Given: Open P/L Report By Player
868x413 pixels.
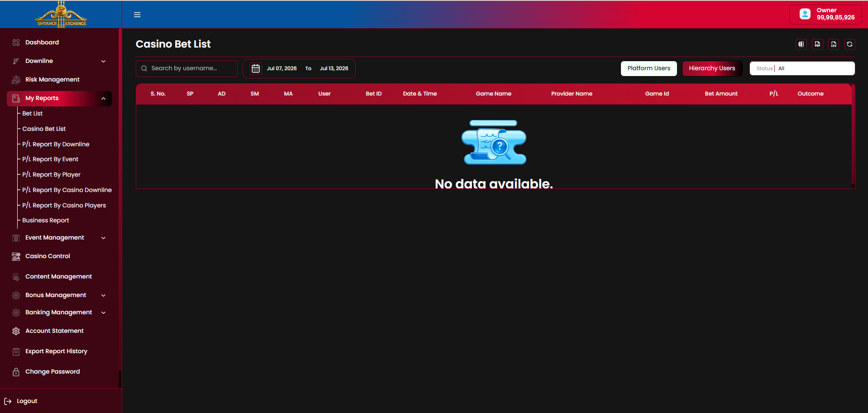Looking at the screenshot, I should tap(51, 175).
